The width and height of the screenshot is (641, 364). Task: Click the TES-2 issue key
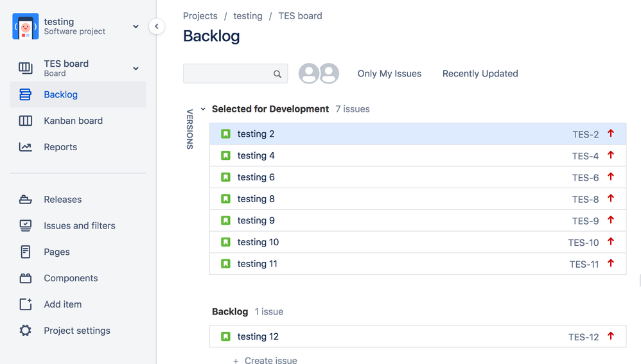coord(585,134)
